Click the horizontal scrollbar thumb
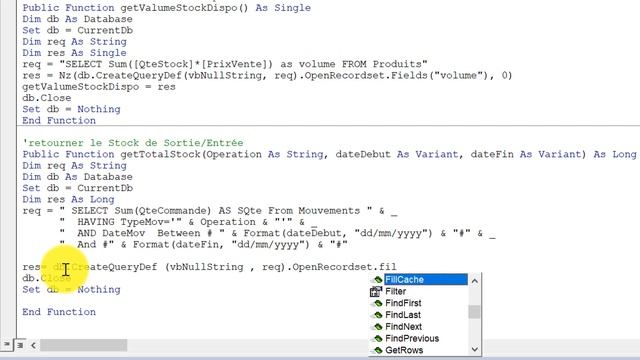Screen dimensions: 640x360 pyautogui.click(x=84, y=346)
